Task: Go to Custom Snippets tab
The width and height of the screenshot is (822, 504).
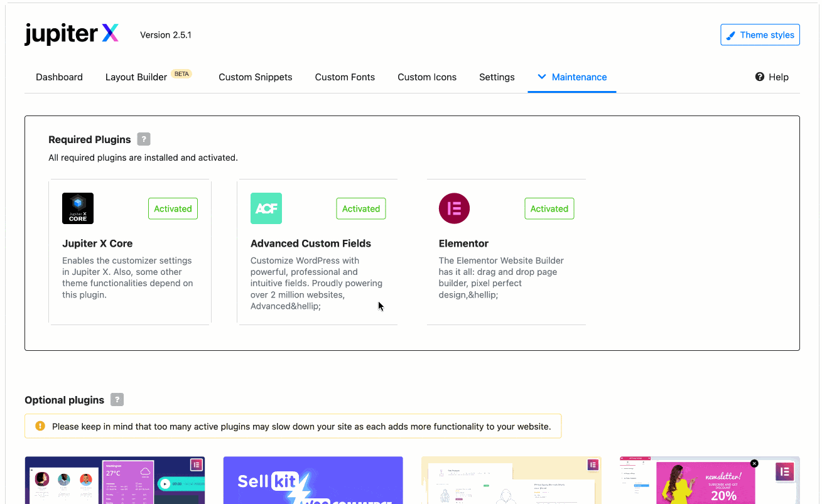Action: pyautogui.click(x=255, y=77)
